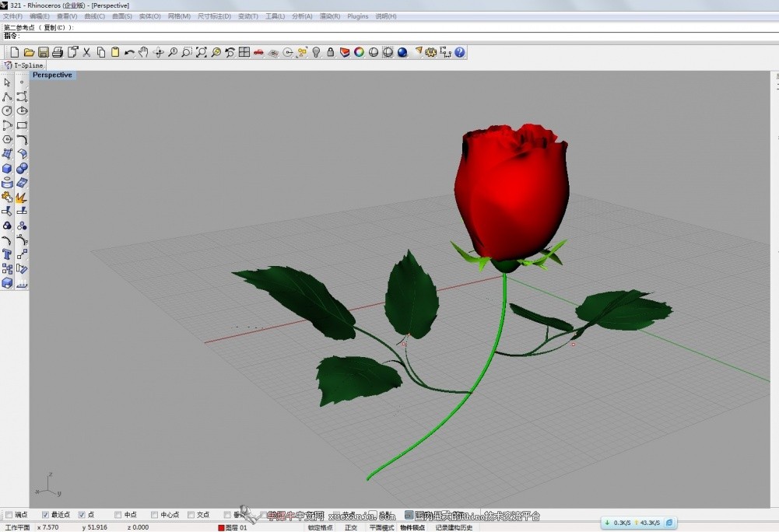Choose the Zoom dynamic magnifier tool
The height and width of the screenshot is (532, 779).
pos(173,52)
